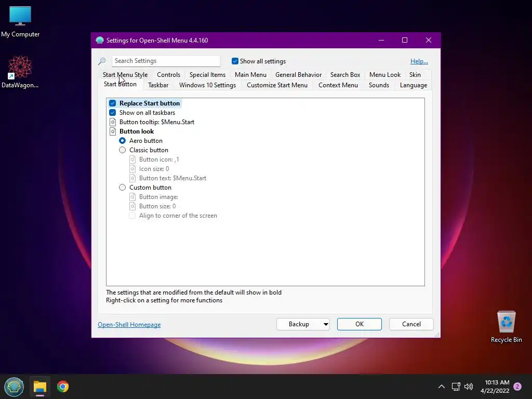532x399 pixels.
Task: Select the Custom button radio option
Action: [x=123, y=187]
